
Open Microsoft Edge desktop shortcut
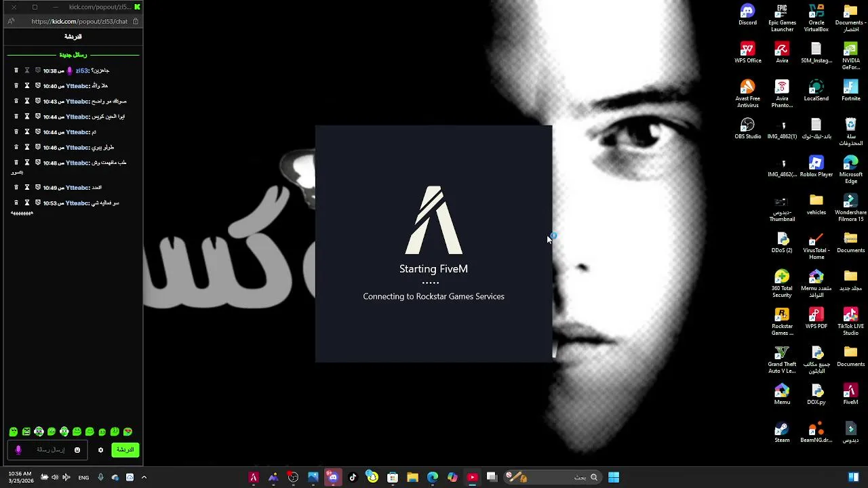point(850,170)
